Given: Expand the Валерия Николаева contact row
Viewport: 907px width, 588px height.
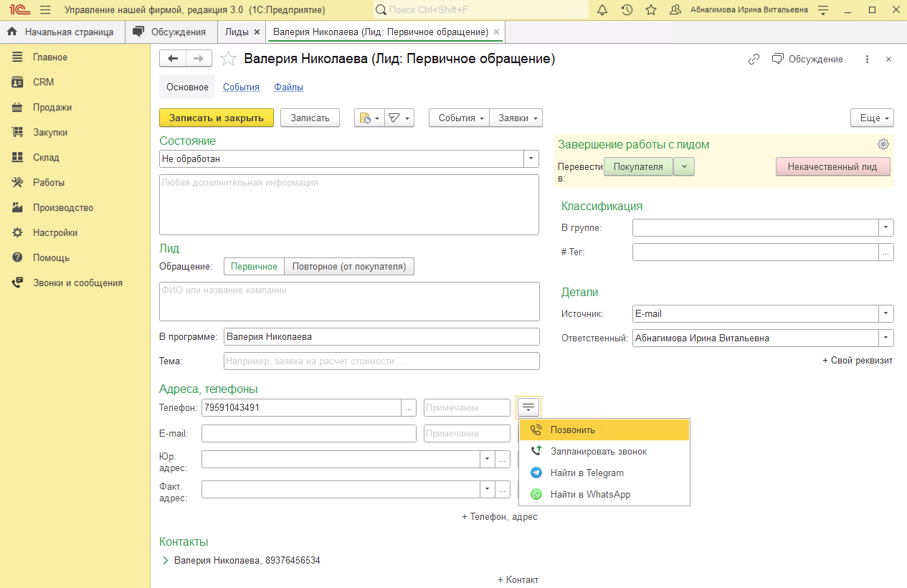Looking at the screenshot, I should 166,560.
